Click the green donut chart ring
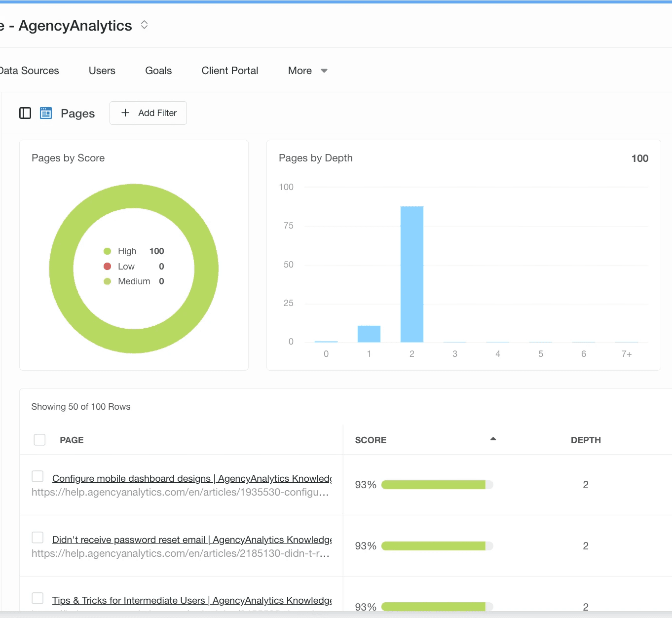The image size is (672, 618). [x=134, y=195]
